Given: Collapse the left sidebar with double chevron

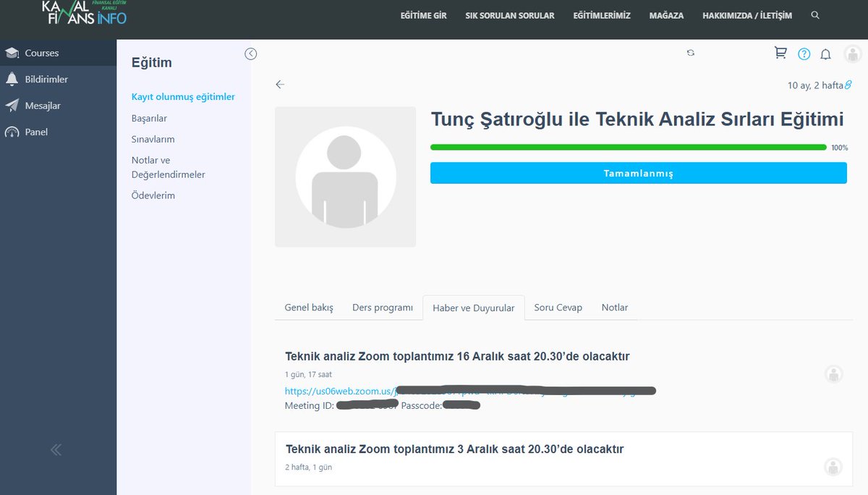Looking at the screenshot, I should point(56,449).
